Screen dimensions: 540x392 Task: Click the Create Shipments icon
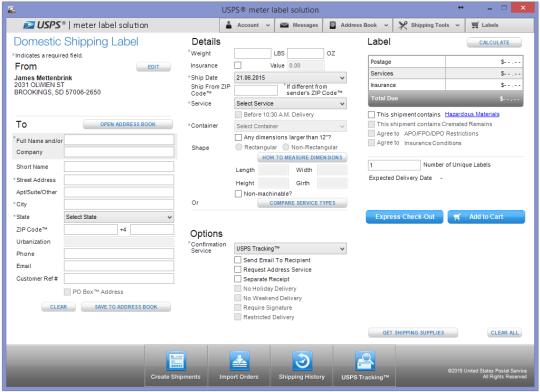[x=176, y=361]
